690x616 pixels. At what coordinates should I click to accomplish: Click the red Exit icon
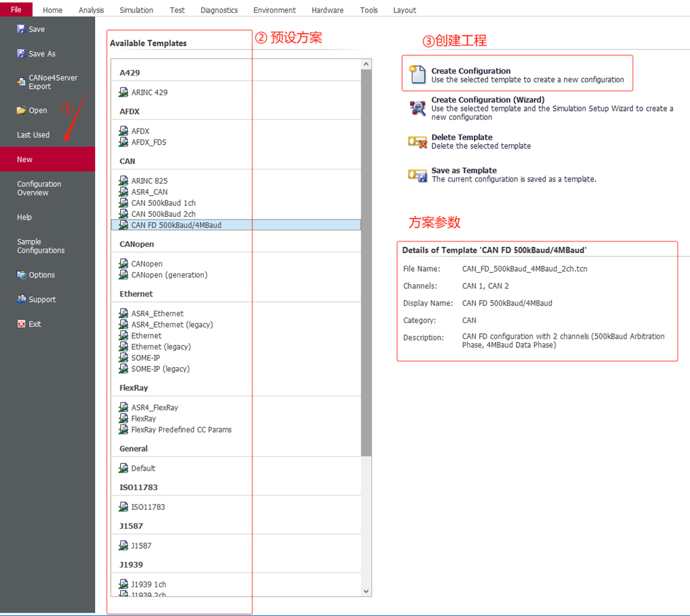pos(21,324)
